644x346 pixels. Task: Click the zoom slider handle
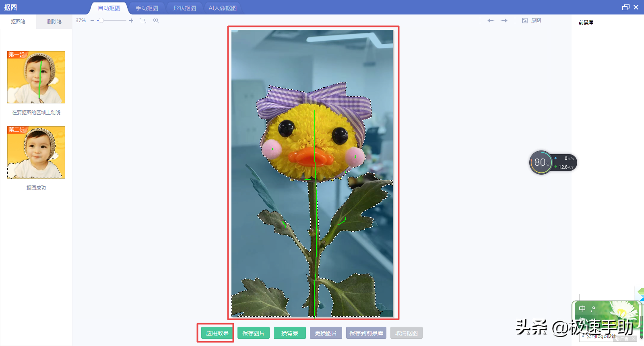coord(101,21)
